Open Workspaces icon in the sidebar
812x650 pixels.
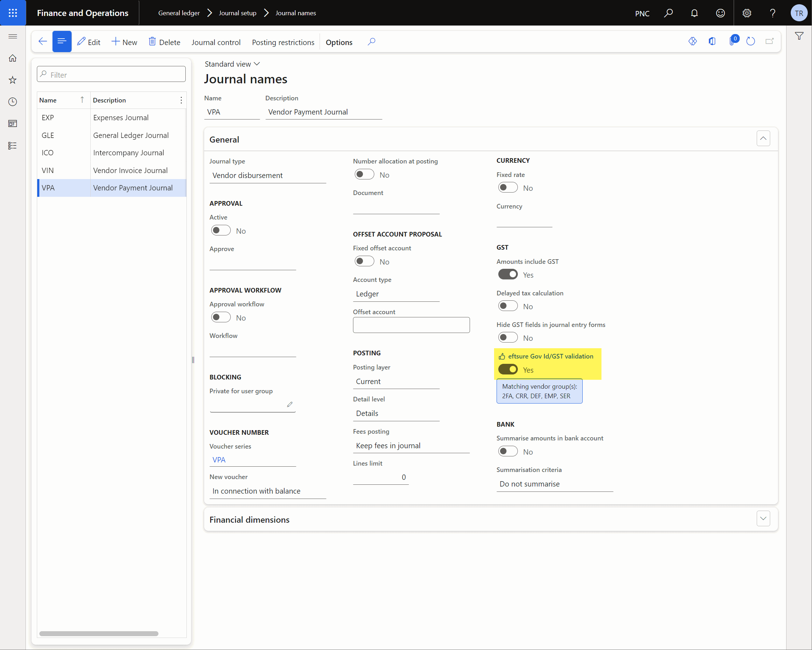click(12, 124)
